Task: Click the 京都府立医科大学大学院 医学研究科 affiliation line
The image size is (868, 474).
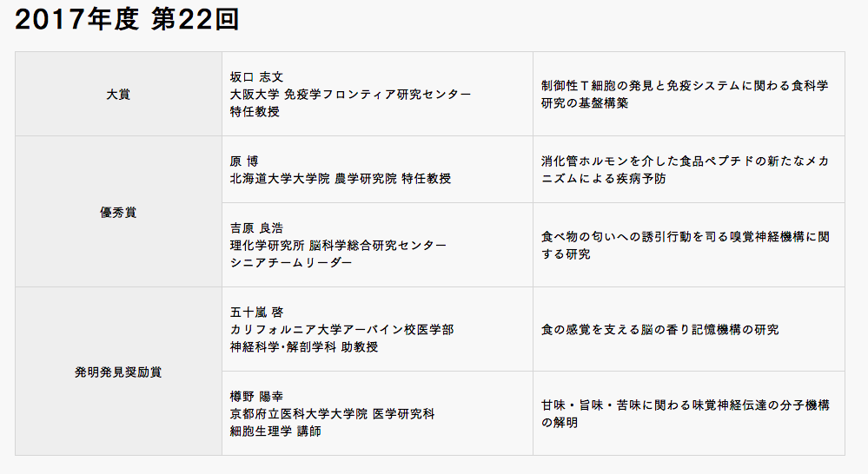Action: point(332,413)
